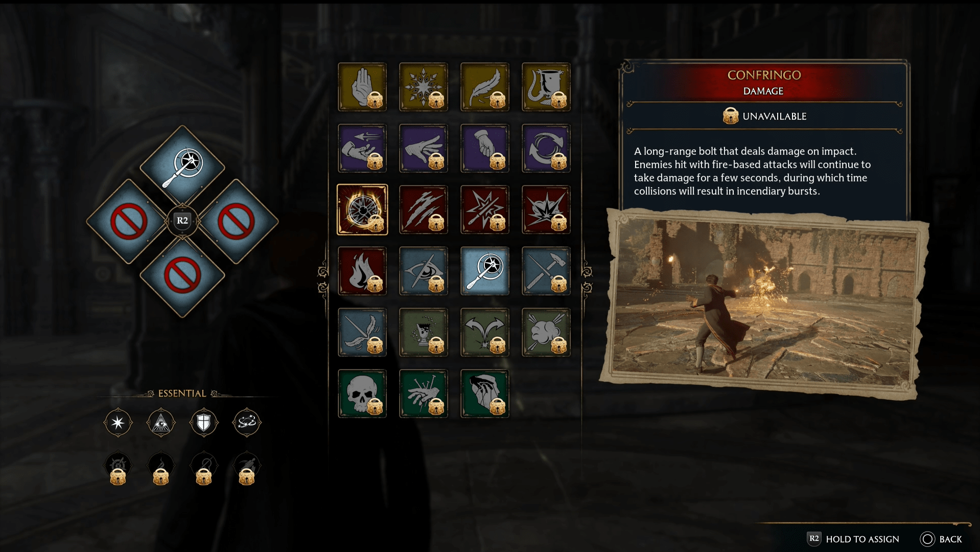980x552 pixels.
Task: Click the Hold to Assign prompt
Action: click(853, 539)
